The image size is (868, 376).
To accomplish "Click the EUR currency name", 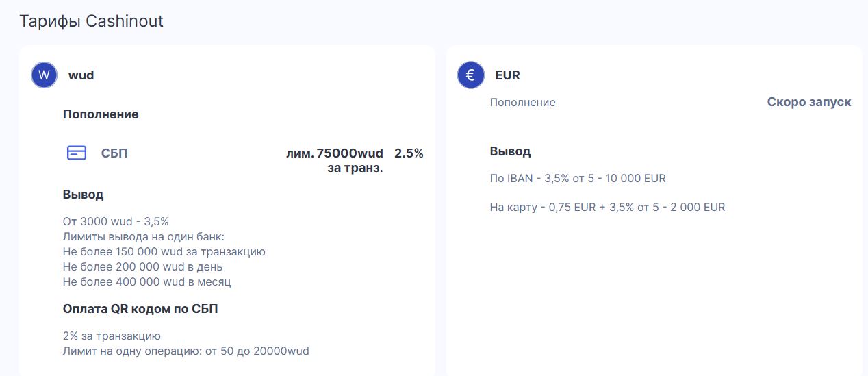I will point(507,75).
